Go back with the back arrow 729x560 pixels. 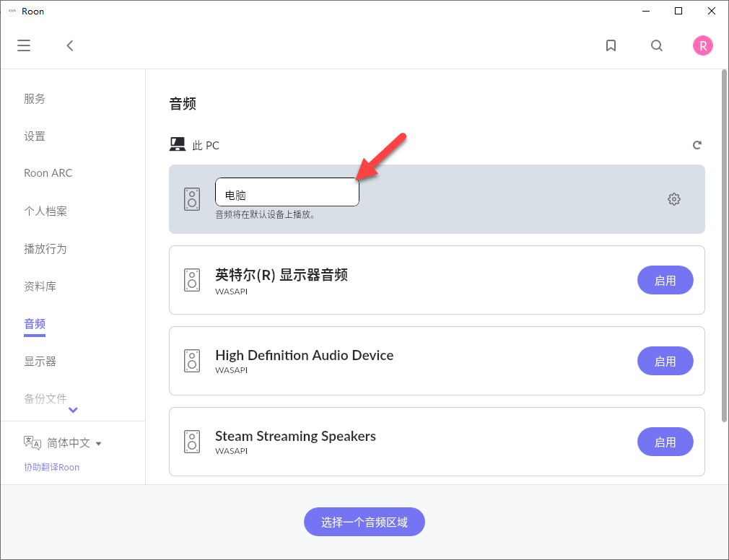tap(70, 45)
